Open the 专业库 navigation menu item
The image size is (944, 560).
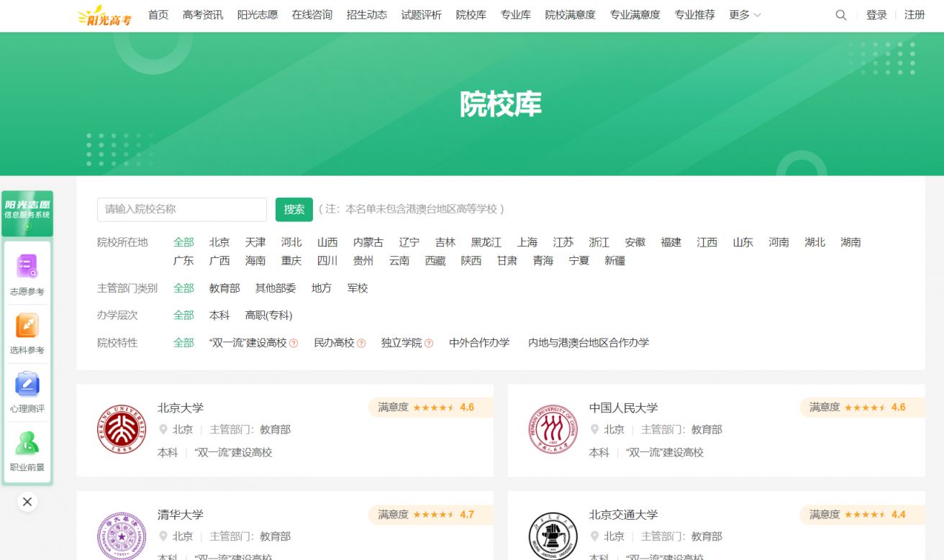tap(515, 15)
